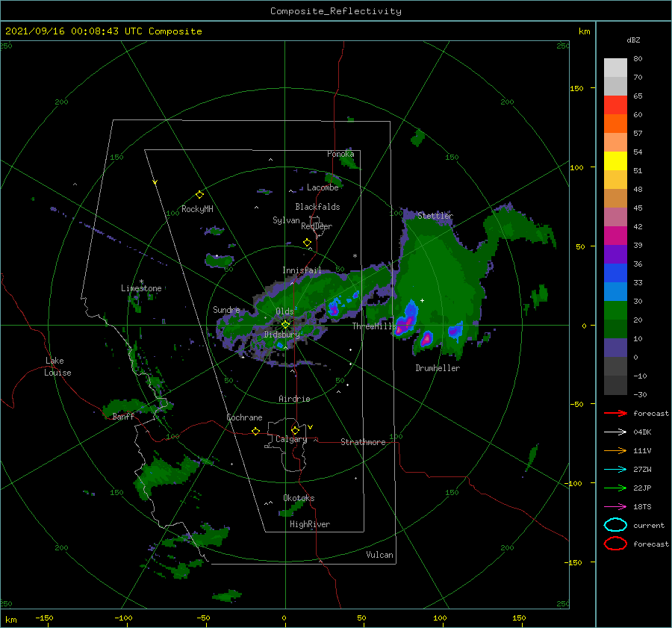Click the Didsbury city label
Screen dimensions: 672x628
coord(281,335)
